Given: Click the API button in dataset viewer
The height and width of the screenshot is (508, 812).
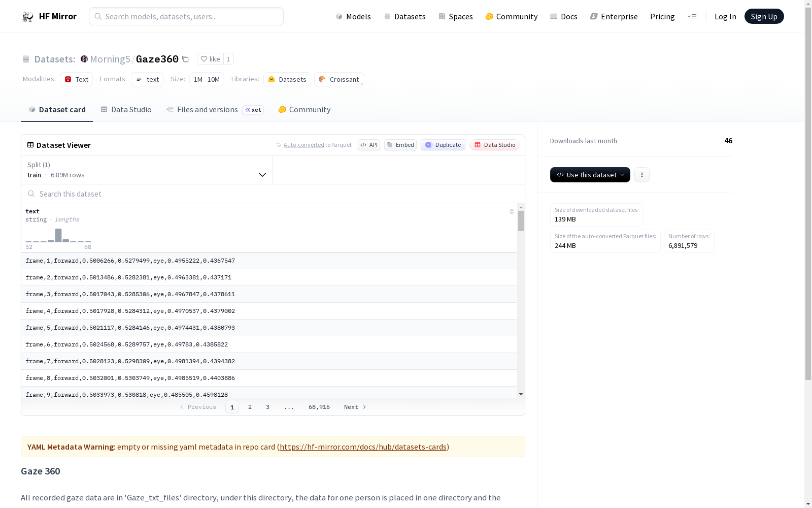Looking at the screenshot, I should [369, 145].
